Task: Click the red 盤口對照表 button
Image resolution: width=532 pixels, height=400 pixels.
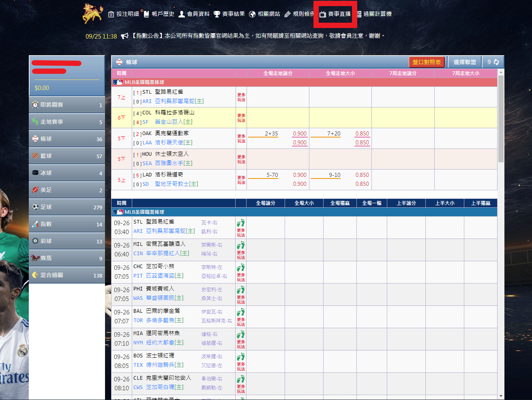Action: [x=427, y=62]
